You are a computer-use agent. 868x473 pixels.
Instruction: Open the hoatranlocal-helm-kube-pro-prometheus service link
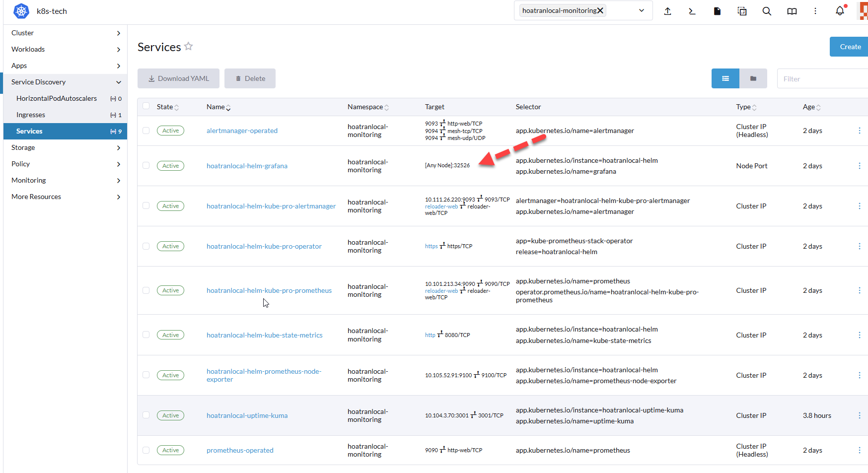pyautogui.click(x=269, y=290)
